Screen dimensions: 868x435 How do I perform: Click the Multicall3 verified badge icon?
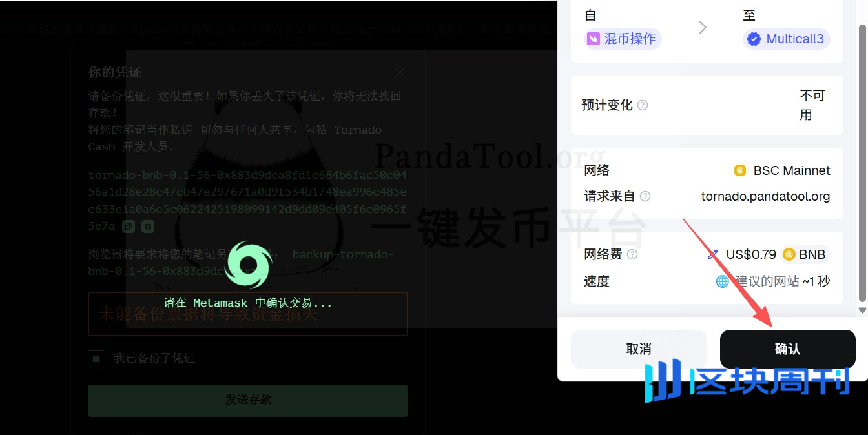(x=754, y=39)
